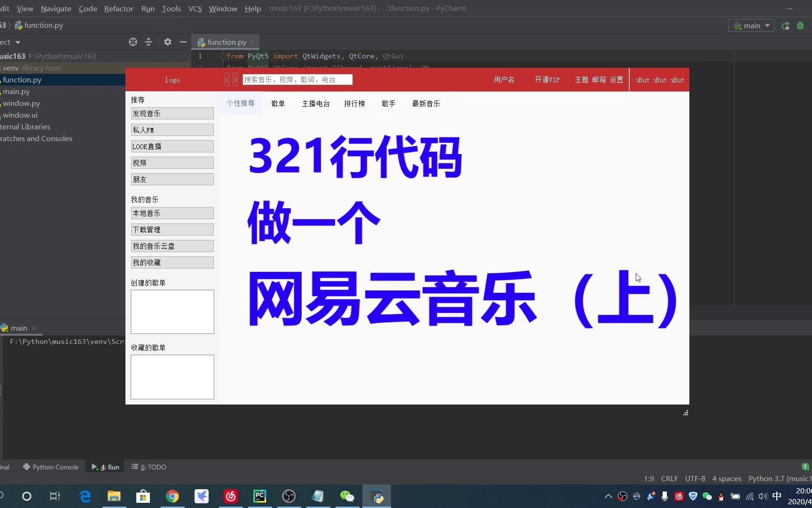Open the Code menu
This screenshot has height=508, width=812.
point(88,8)
